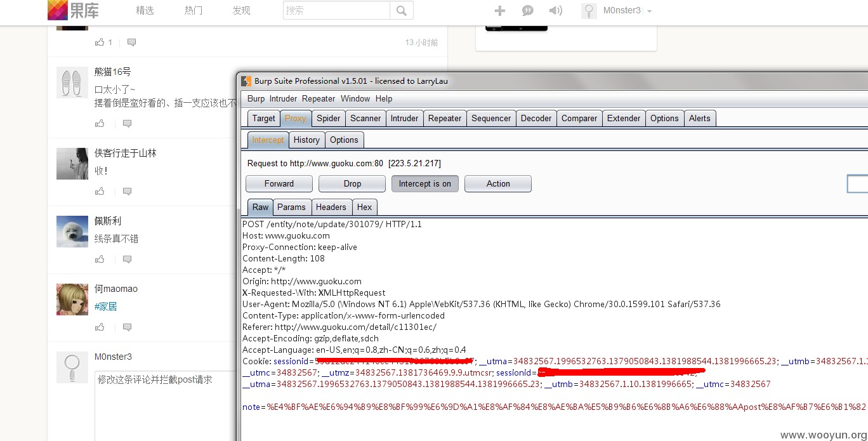Like 熊猫16号's comment thumbs-up

click(x=100, y=123)
